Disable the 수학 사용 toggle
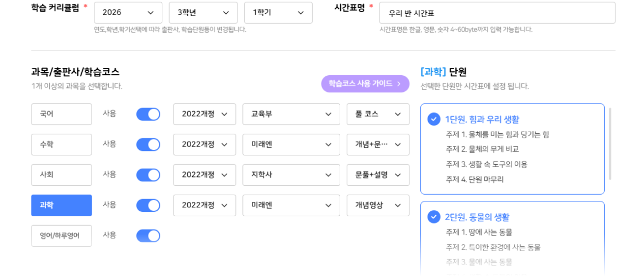The height and width of the screenshot is (276, 644). [148, 144]
